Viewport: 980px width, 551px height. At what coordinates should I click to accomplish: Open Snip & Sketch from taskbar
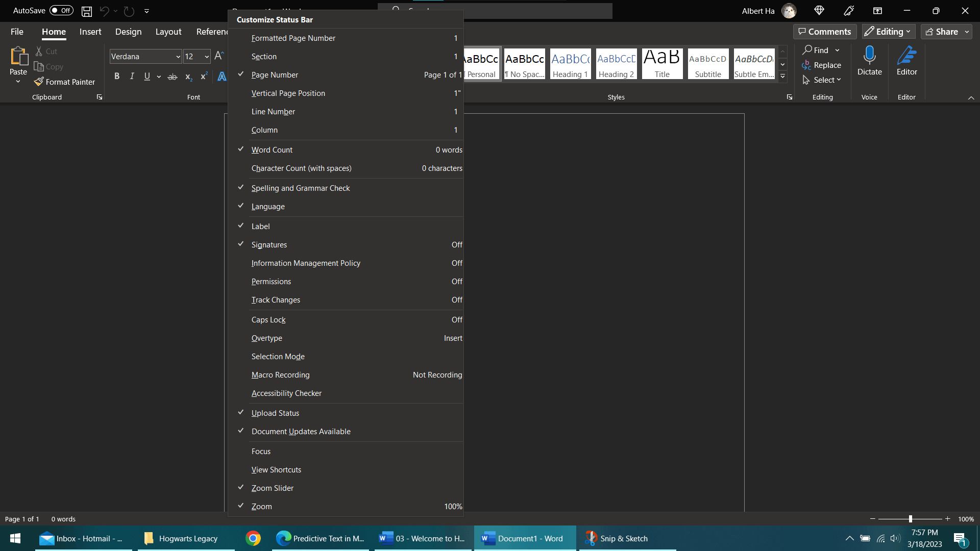(x=617, y=539)
